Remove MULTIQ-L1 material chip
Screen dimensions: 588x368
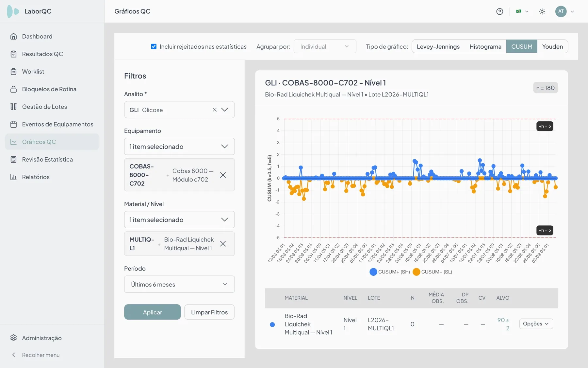pos(223,244)
